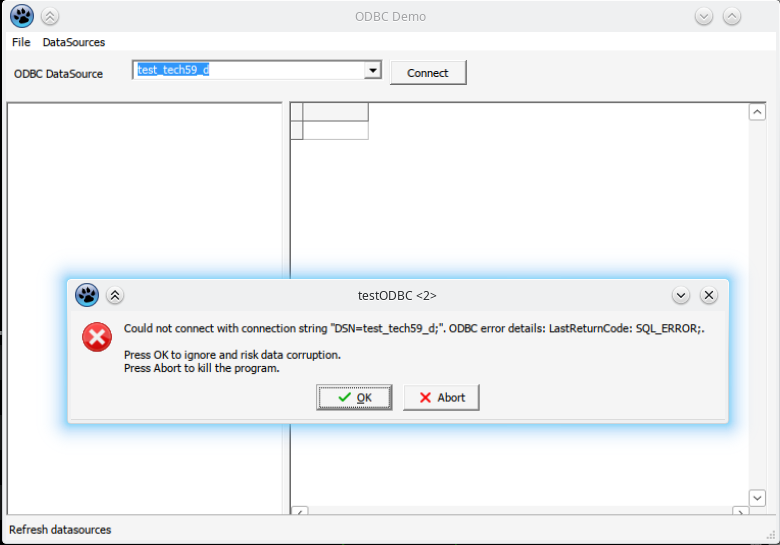780x545 pixels.
Task: Open the File menu
Action: point(21,42)
